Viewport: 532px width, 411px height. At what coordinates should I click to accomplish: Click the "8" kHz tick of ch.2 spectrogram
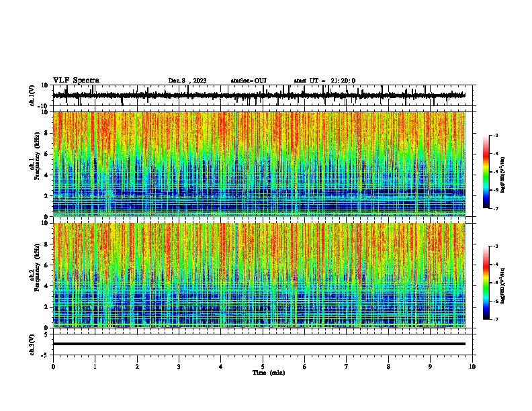click(x=46, y=244)
